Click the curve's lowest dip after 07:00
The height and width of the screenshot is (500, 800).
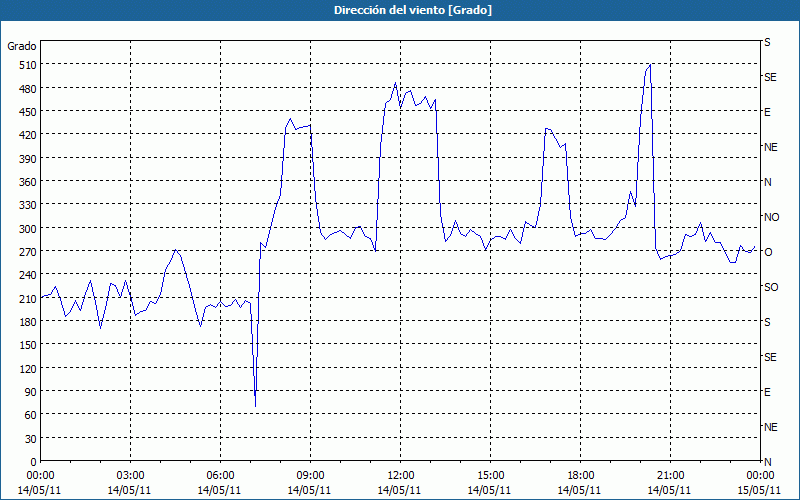pos(255,406)
